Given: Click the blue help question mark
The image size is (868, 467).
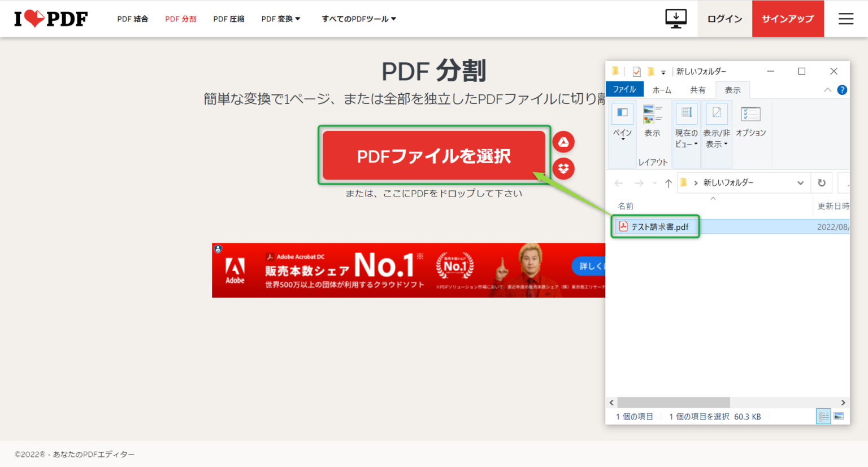Looking at the screenshot, I should 841,89.
